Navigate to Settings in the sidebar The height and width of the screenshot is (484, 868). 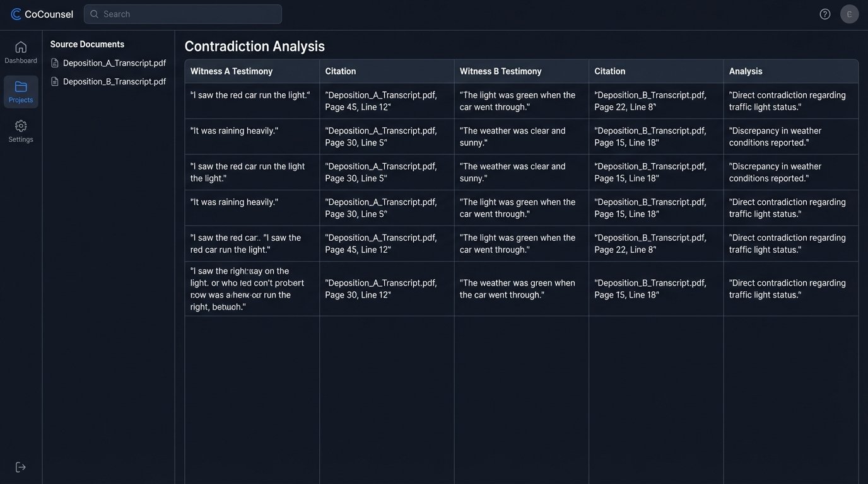pyautogui.click(x=21, y=132)
